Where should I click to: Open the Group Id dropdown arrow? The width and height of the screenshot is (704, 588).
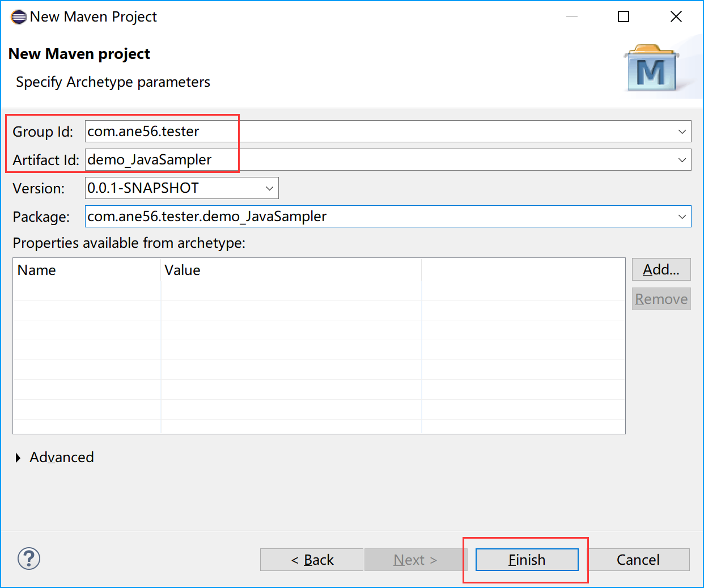tap(682, 132)
